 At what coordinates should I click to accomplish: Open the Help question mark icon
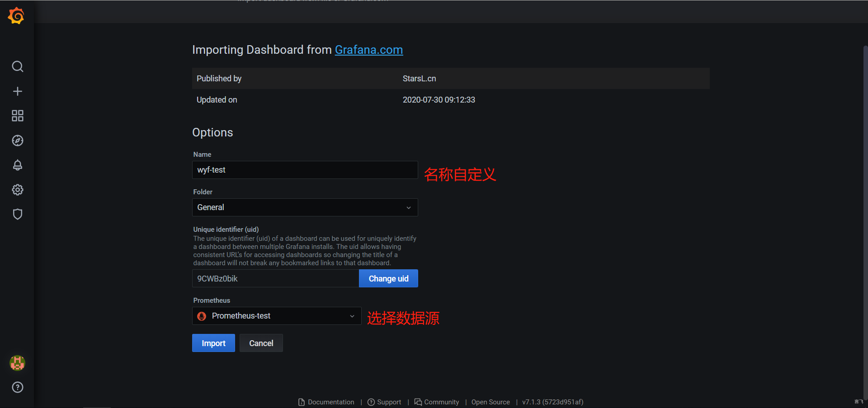click(x=18, y=387)
